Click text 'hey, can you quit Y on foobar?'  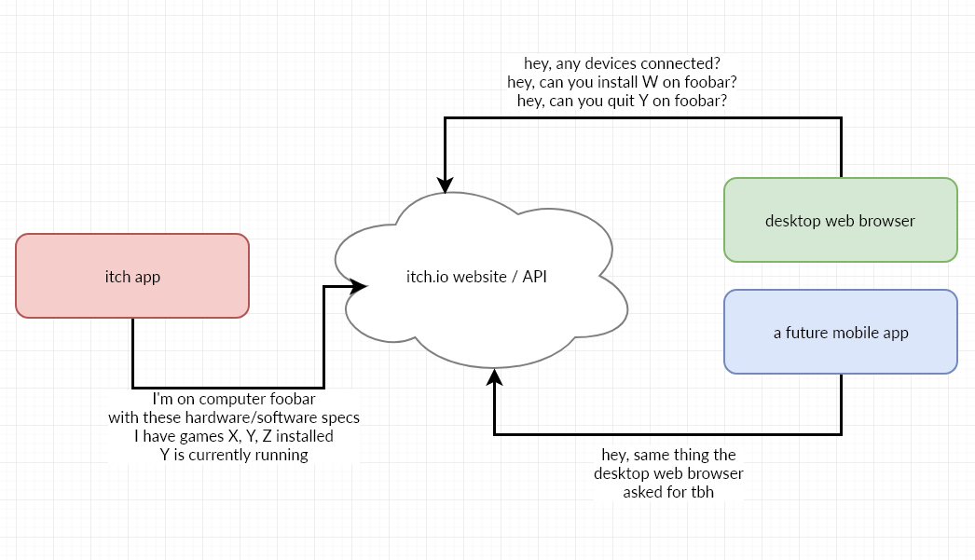tap(622, 101)
